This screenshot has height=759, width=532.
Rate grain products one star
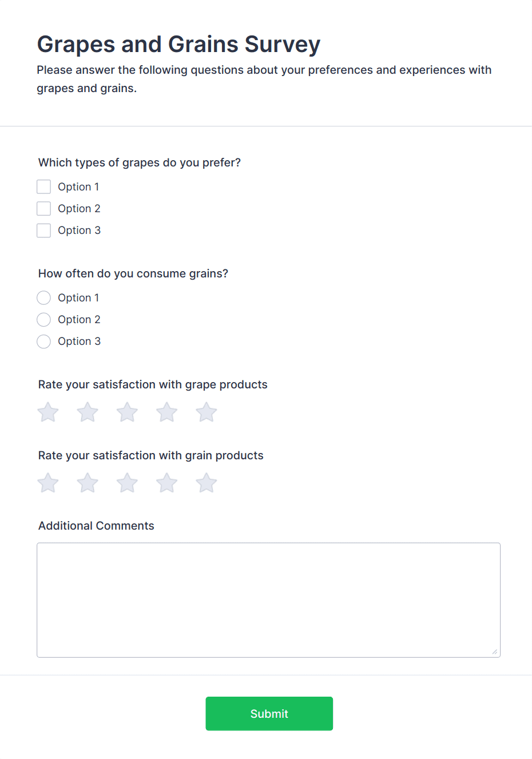pyautogui.click(x=48, y=483)
